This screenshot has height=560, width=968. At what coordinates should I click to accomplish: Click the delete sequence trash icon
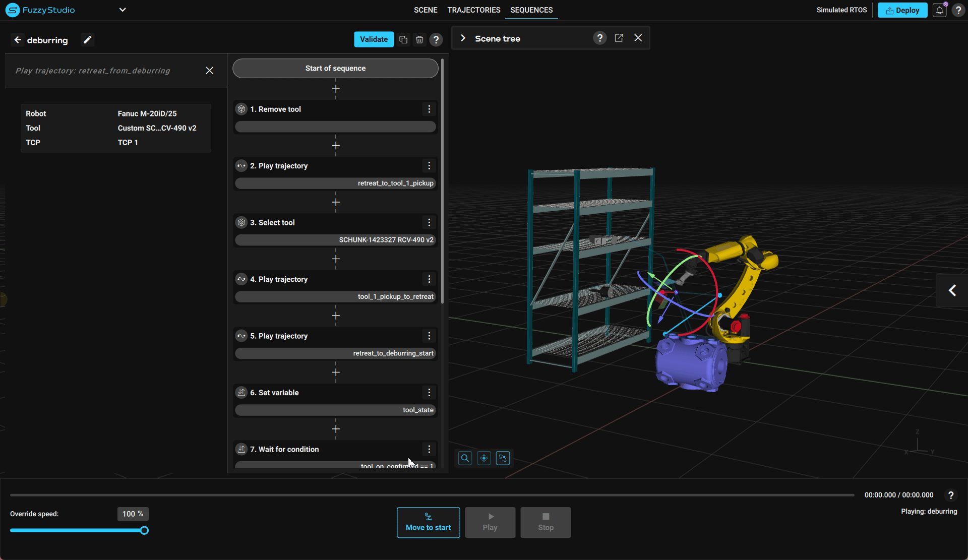(419, 39)
